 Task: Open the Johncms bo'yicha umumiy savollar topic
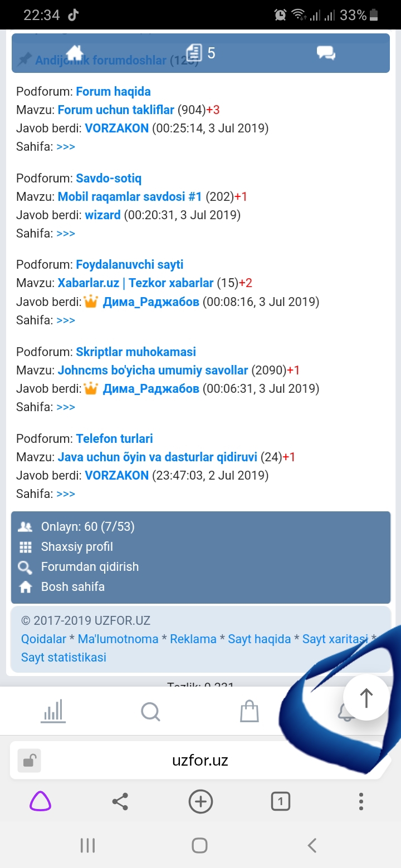point(153,370)
